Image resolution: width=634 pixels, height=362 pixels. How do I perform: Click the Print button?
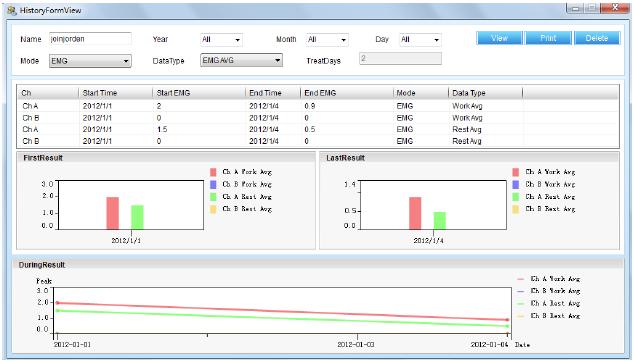point(548,38)
